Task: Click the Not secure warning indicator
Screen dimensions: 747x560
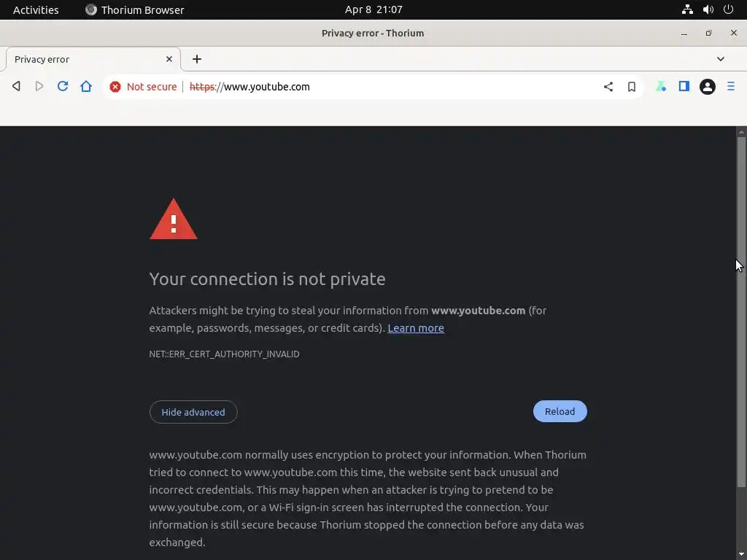Action: click(x=144, y=87)
